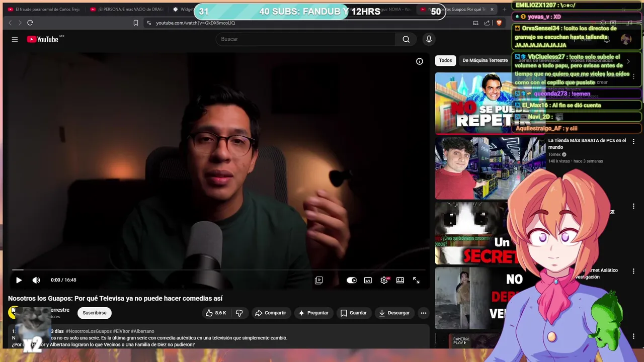Open Brave Shields icon
This screenshot has width=644, height=362.
[499, 23]
